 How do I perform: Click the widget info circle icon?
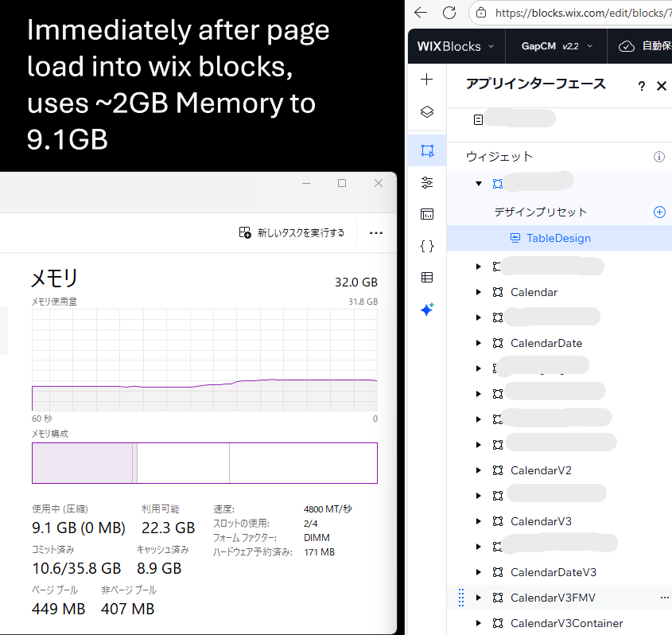click(659, 157)
